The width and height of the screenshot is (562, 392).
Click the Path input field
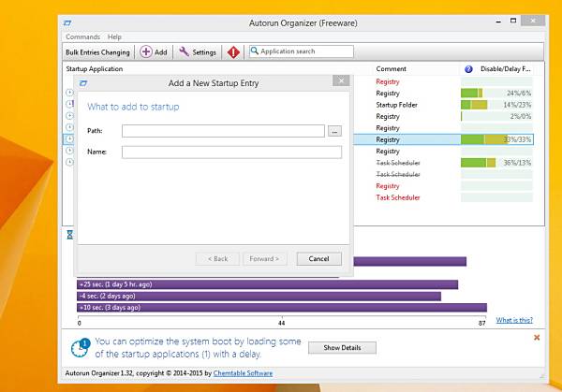(223, 131)
